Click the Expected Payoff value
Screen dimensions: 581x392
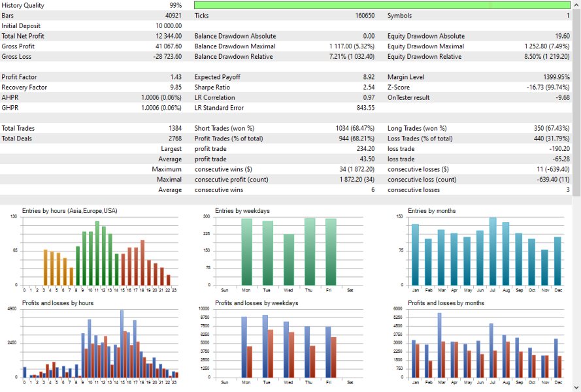369,76
